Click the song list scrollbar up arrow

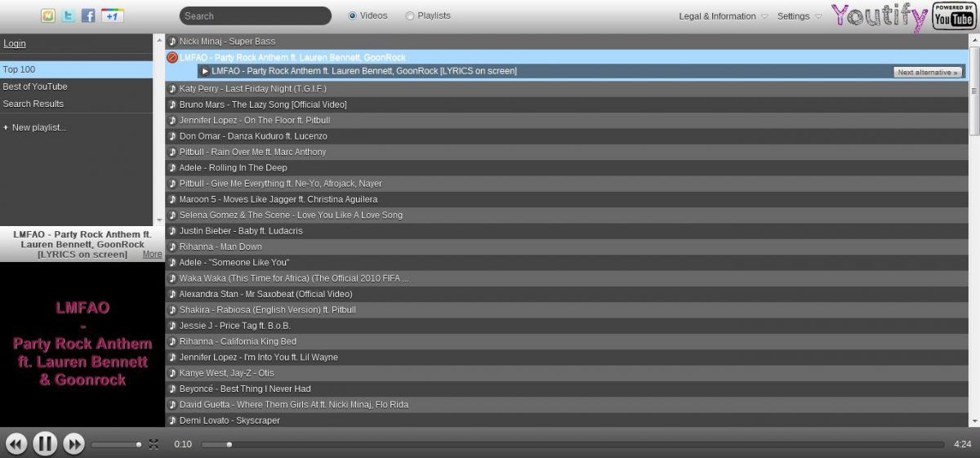pyautogui.click(x=974, y=38)
